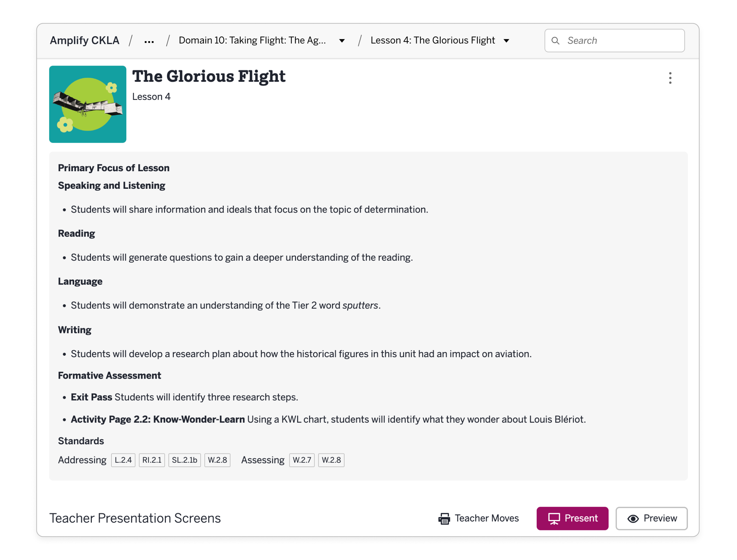Screen dimensions: 737x560
Task: Open the Lesson 4 dropdown arrow
Action: coord(506,41)
